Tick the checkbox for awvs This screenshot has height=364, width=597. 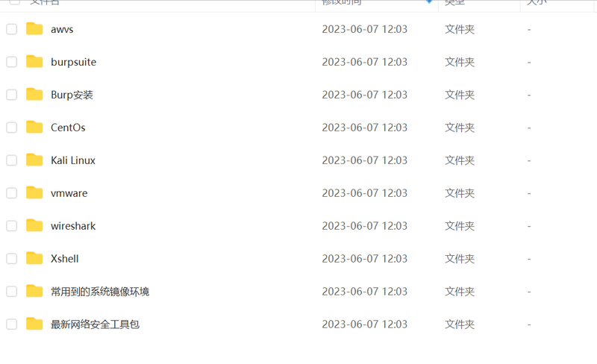12,29
